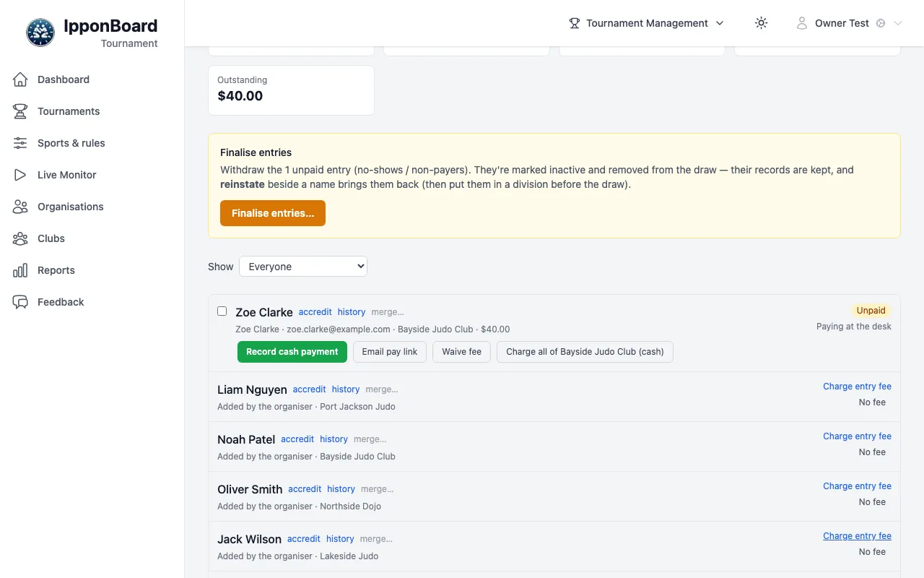Open history link for Oliver Smith

pos(341,489)
